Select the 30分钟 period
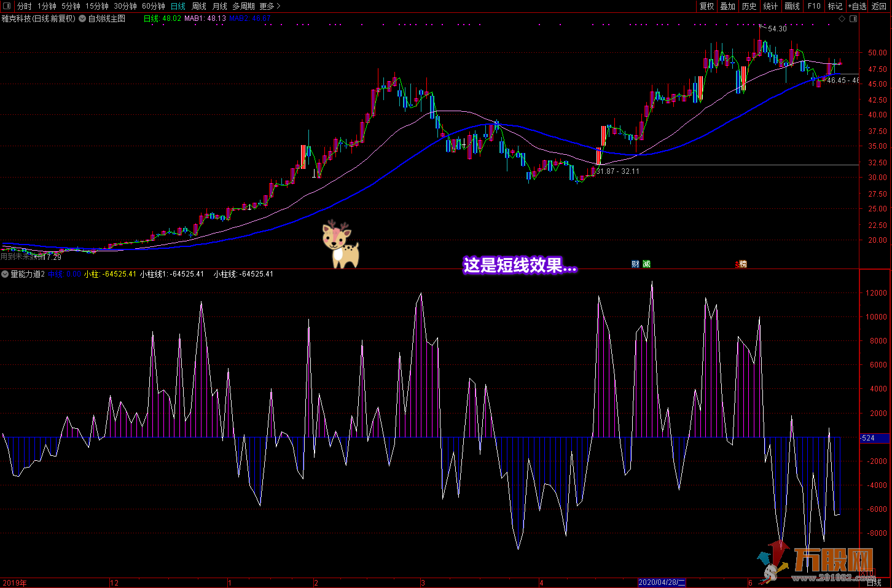892x588 pixels. [125, 6]
